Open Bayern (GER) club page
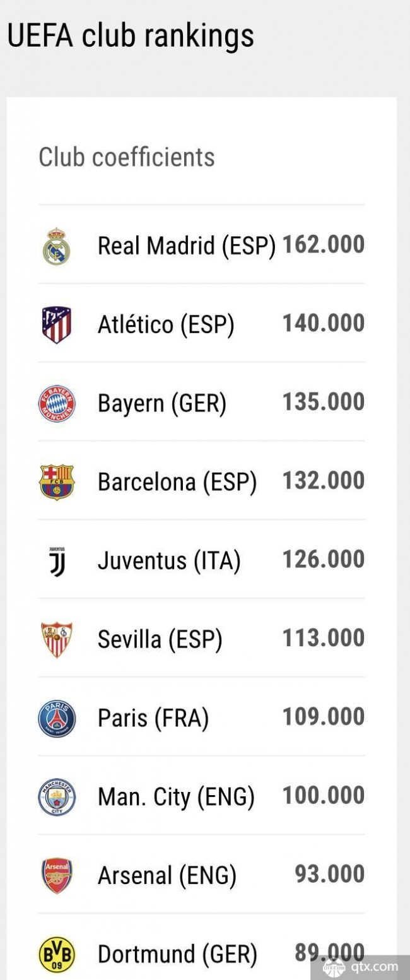 162,403
